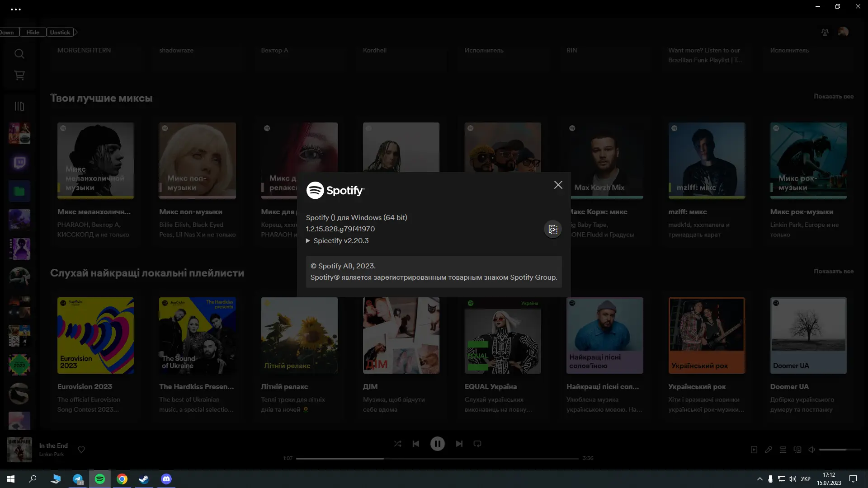Like the song In the End
Image resolution: width=868 pixels, height=488 pixels.
[x=81, y=450]
